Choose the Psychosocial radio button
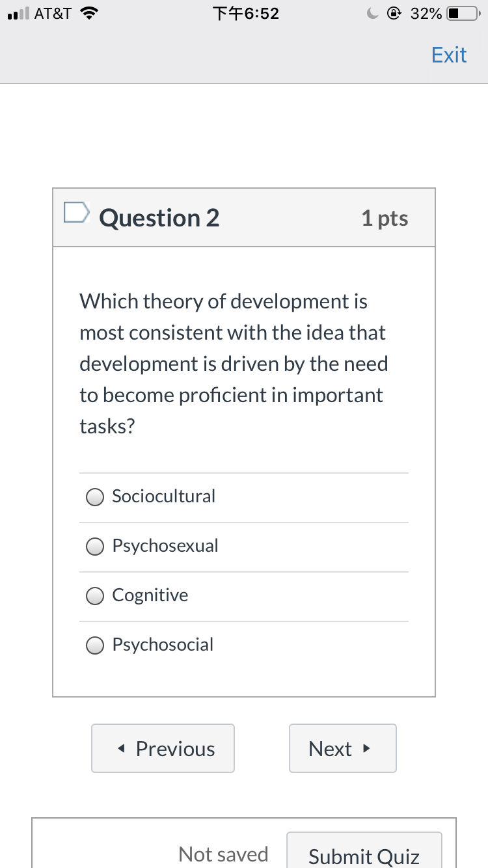488x868 pixels. [x=95, y=645]
